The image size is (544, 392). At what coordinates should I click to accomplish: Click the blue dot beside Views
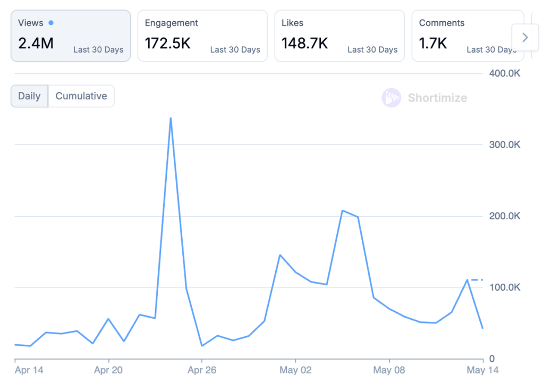click(x=51, y=23)
